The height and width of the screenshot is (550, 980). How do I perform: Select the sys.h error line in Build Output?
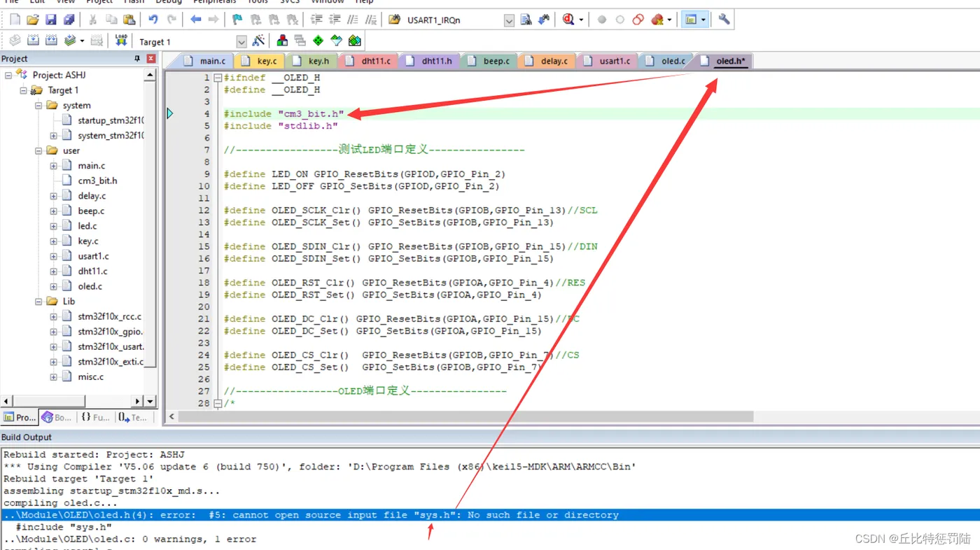coord(490,515)
